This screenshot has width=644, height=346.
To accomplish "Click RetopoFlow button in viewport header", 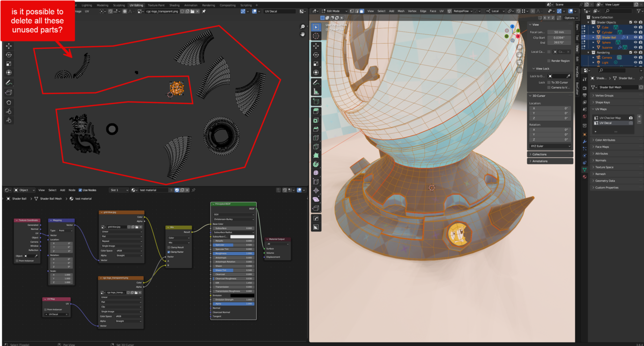I will click(x=461, y=11).
